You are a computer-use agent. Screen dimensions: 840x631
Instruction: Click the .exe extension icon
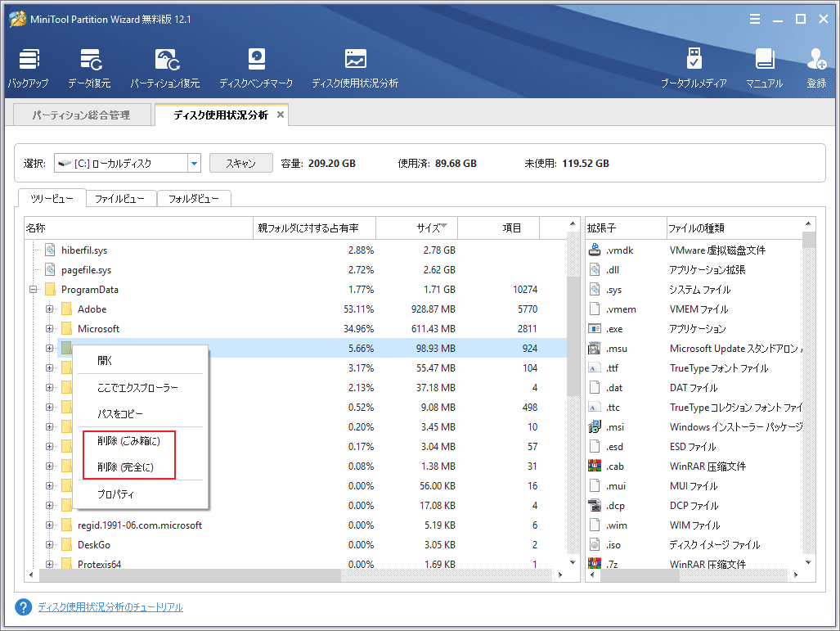click(x=595, y=329)
